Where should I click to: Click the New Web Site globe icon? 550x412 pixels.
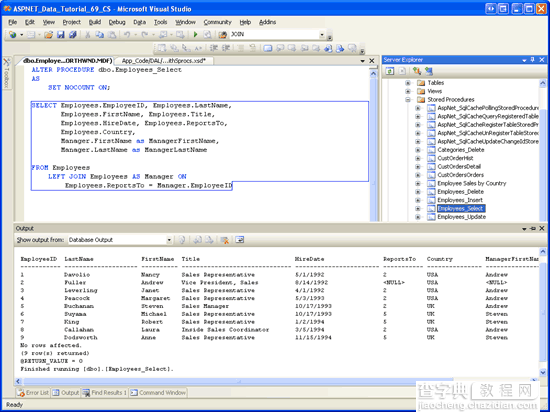click(x=13, y=35)
